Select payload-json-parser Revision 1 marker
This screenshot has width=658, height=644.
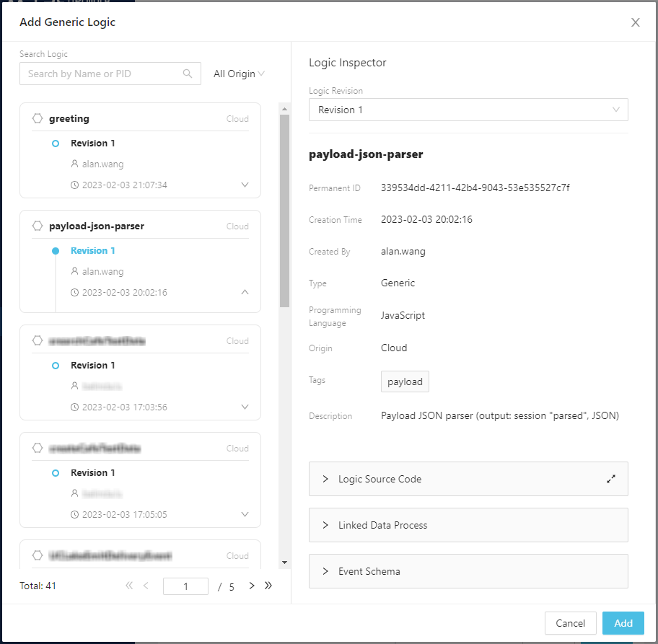[x=56, y=251]
